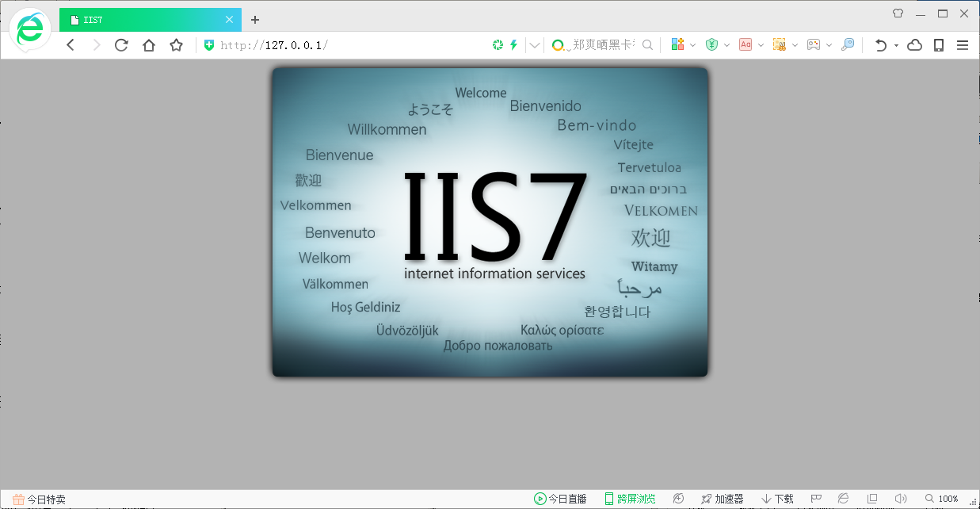The image size is (980, 509).
Task: Click the 100% zoom level control
Action: (941, 499)
